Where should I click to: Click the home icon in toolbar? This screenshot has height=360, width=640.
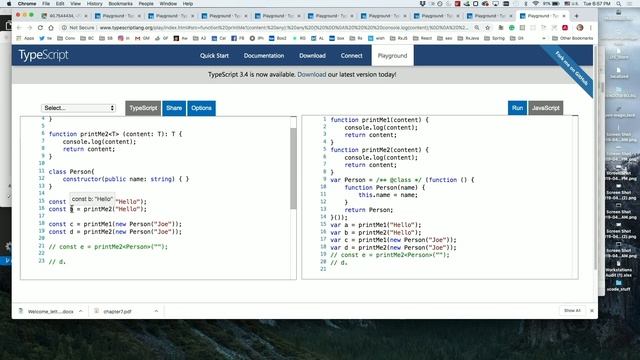(x=51, y=28)
